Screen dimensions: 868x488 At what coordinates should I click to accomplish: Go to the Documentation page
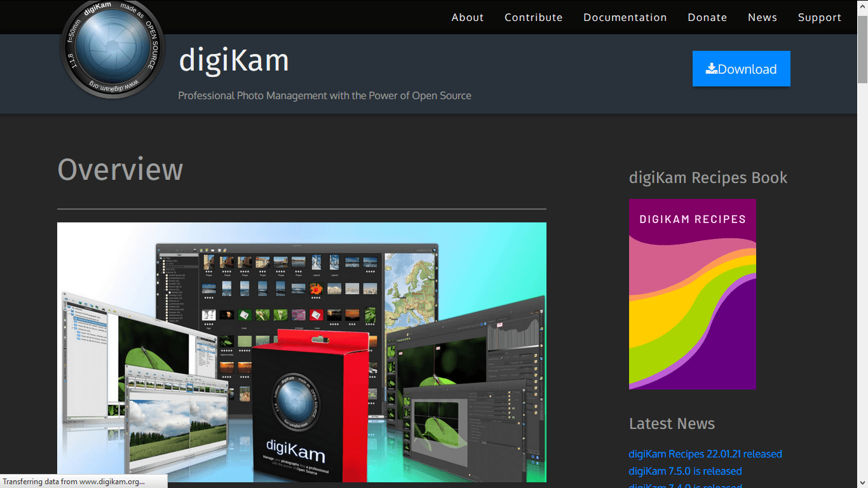point(625,17)
